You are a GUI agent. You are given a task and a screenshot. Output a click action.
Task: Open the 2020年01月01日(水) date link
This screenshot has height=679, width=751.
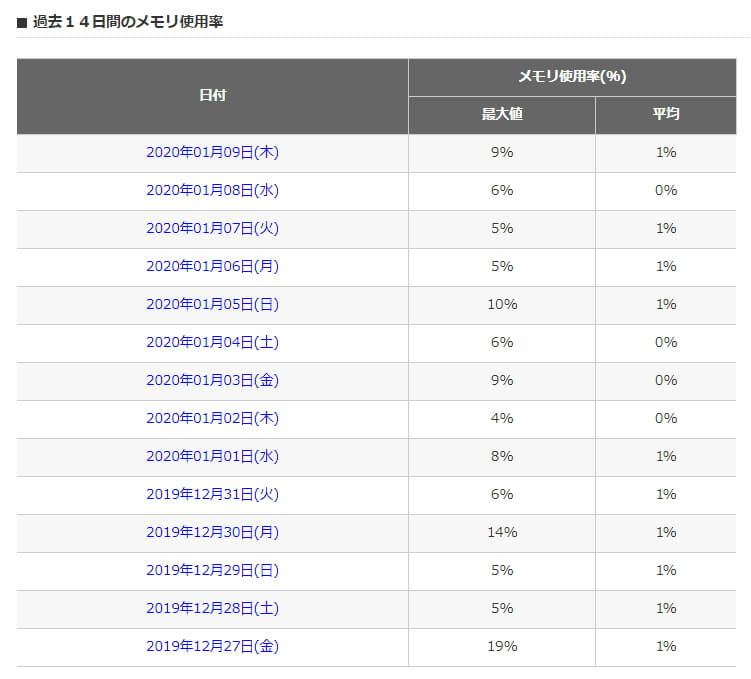click(212, 456)
